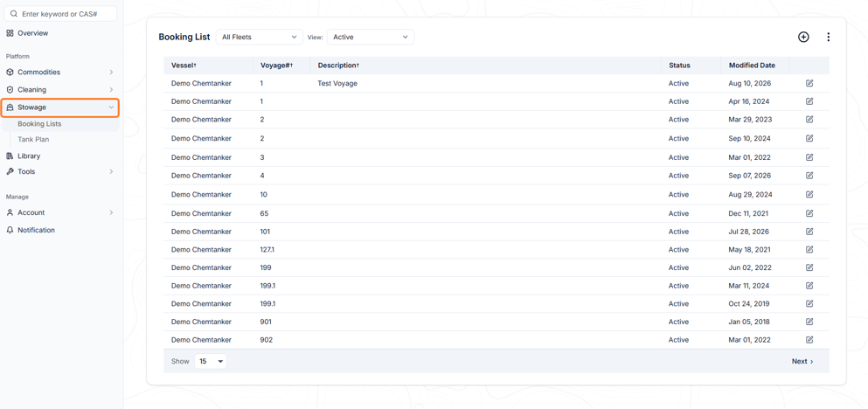Open the Show 15 rows dropdown
The image size is (868, 409).
tap(211, 362)
